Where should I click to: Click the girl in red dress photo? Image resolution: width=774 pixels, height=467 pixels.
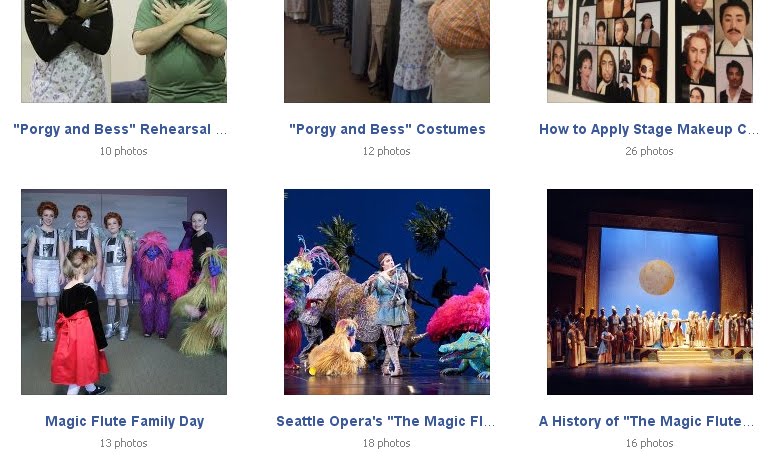pos(124,292)
